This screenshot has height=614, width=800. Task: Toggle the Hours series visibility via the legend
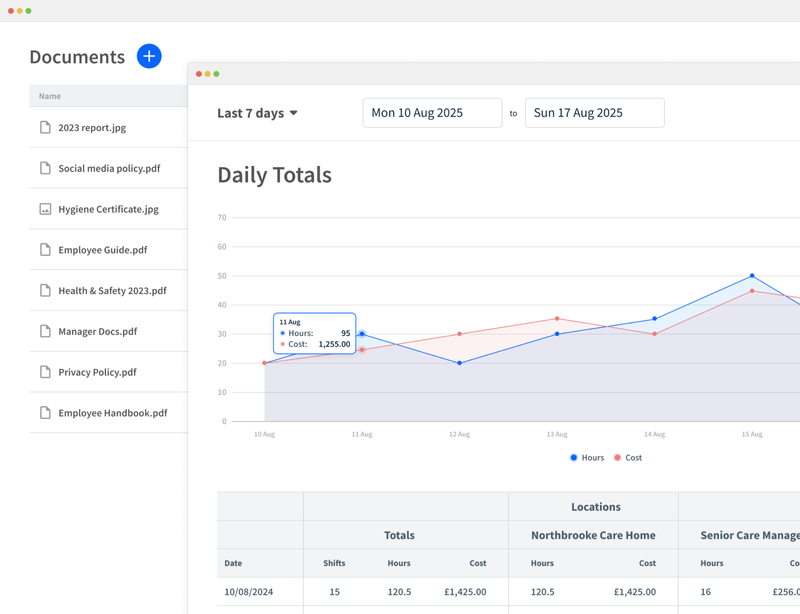[585, 457]
